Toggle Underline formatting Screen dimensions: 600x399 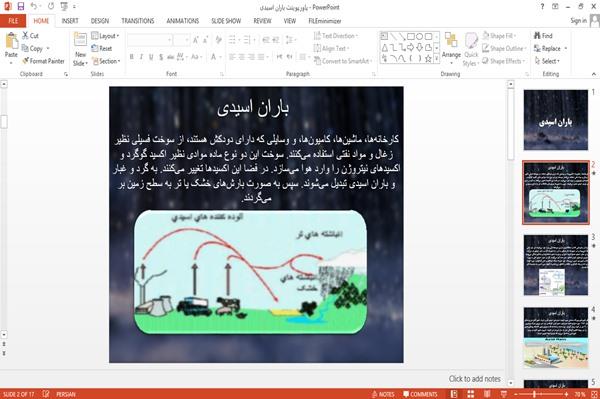point(151,57)
